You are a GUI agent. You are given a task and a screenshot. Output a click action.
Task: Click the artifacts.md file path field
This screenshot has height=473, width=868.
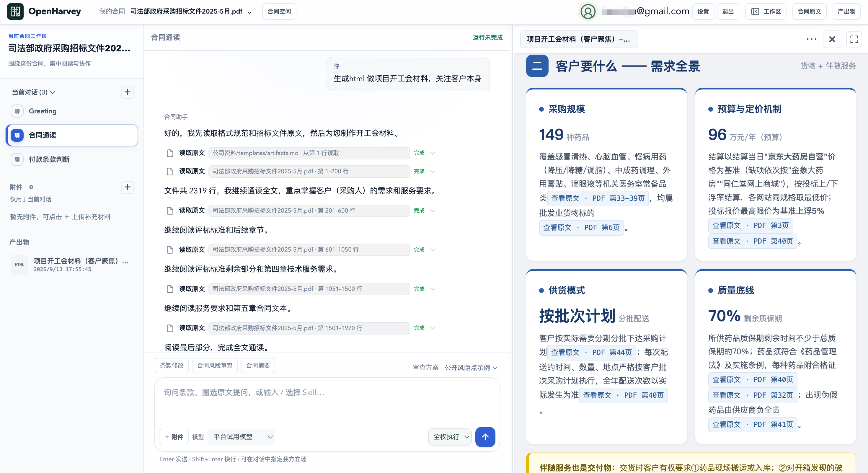coord(309,153)
